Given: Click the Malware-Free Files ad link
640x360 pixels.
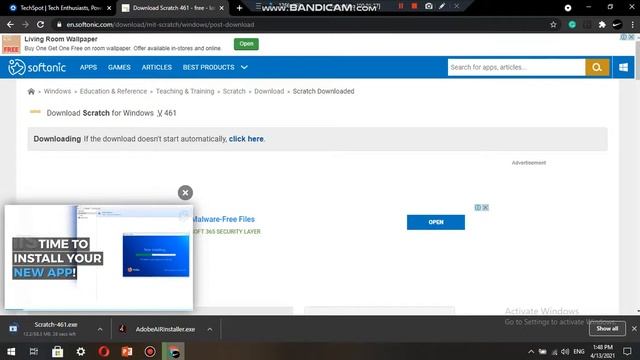Looking at the screenshot, I should tap(224, 219).
